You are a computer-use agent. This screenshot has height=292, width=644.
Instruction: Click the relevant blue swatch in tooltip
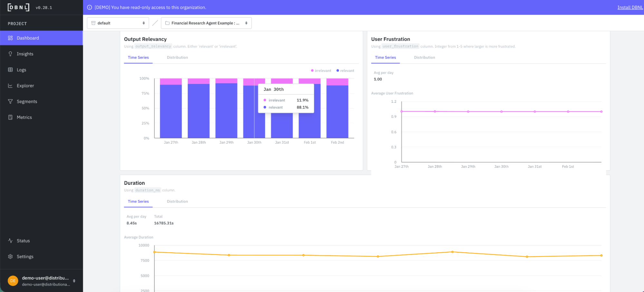pos(265,107)
